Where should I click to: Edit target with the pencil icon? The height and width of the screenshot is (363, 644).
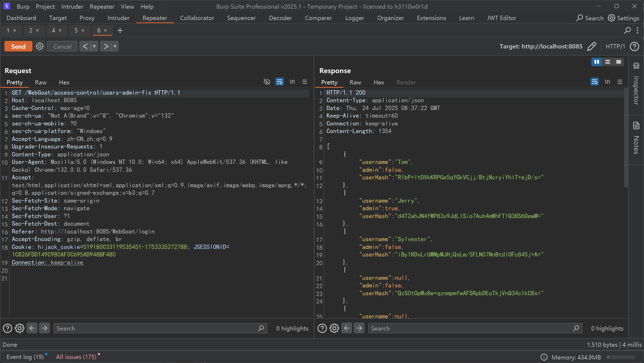[592, 46]
